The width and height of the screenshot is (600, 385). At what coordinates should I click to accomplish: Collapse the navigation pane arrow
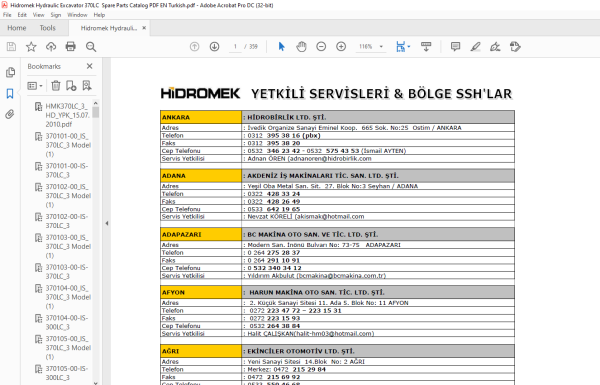(x=107, y=223)
